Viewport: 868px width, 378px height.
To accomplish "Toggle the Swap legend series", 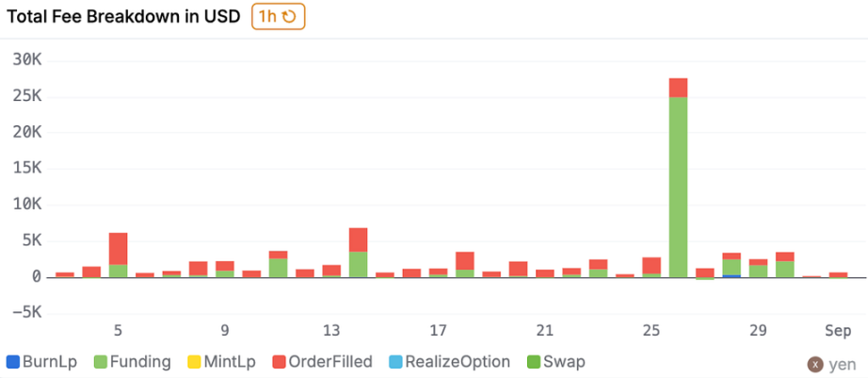I will pos(556,361).
